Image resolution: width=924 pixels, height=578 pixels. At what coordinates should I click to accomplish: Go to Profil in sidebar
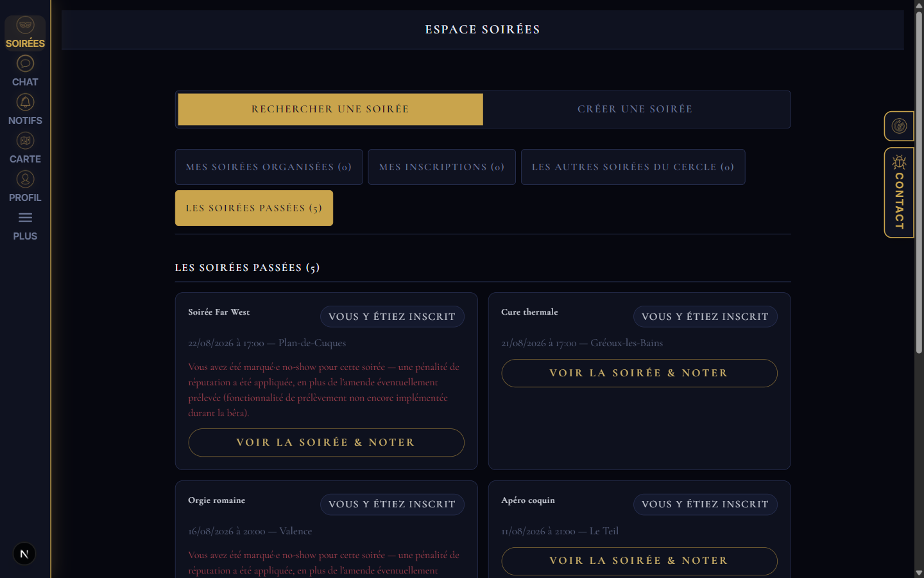(x=25, y=187)
